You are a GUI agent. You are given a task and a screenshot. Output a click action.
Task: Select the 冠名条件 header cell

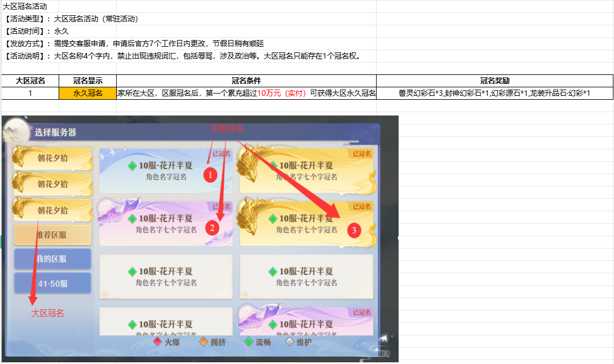pyautogui.click(x=246, y=81)
